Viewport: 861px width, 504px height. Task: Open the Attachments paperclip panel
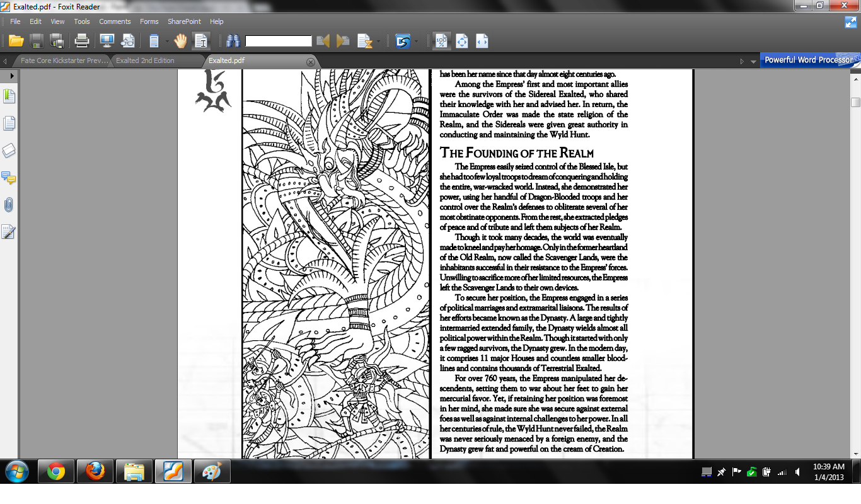(x=9, y=205)
